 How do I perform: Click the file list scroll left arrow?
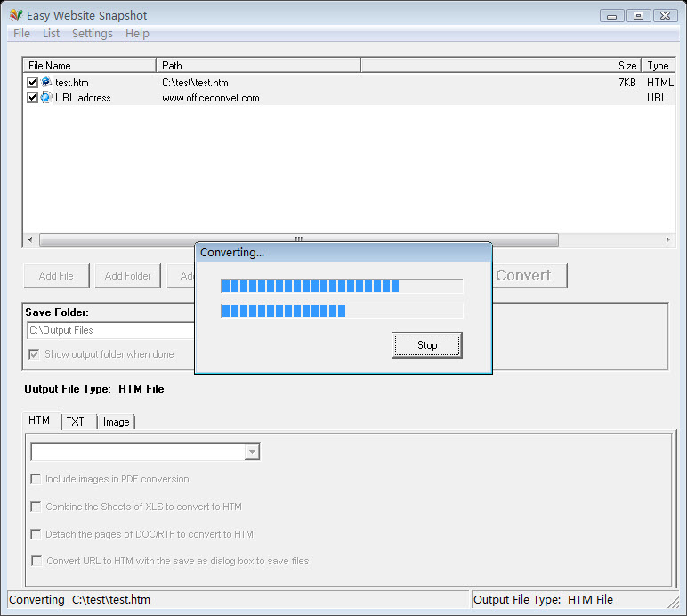pos(30,239)
